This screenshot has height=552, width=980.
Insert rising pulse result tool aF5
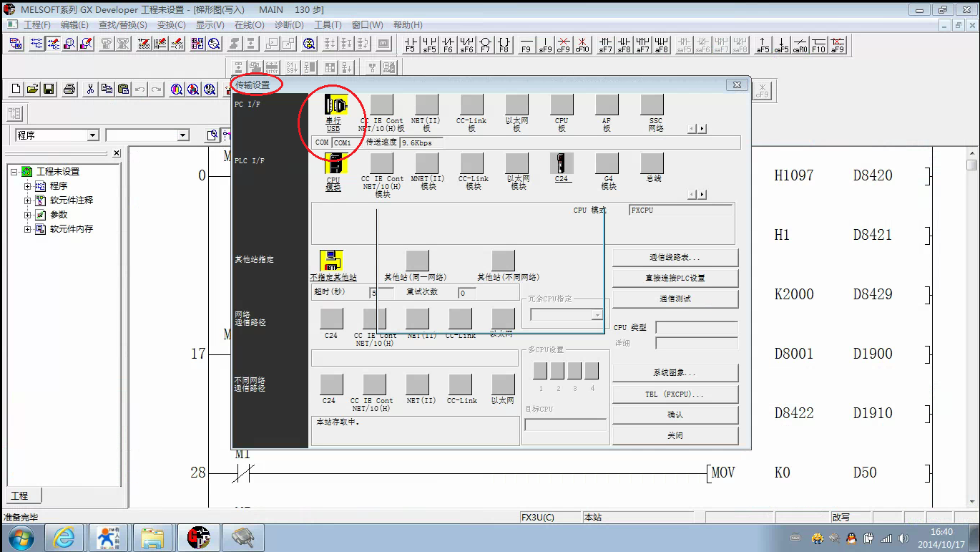coord(763,45)
